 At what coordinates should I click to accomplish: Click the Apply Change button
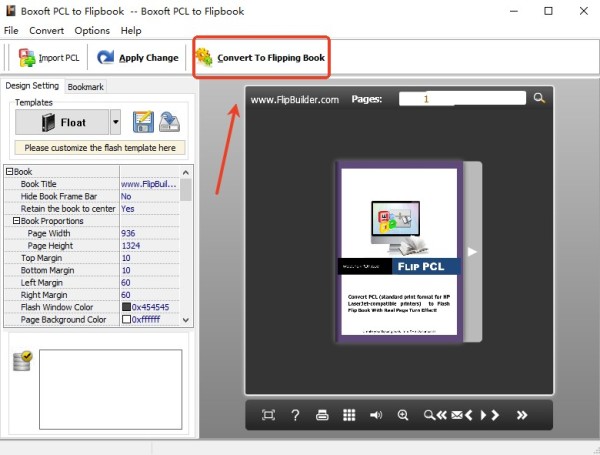coord(138,58)
